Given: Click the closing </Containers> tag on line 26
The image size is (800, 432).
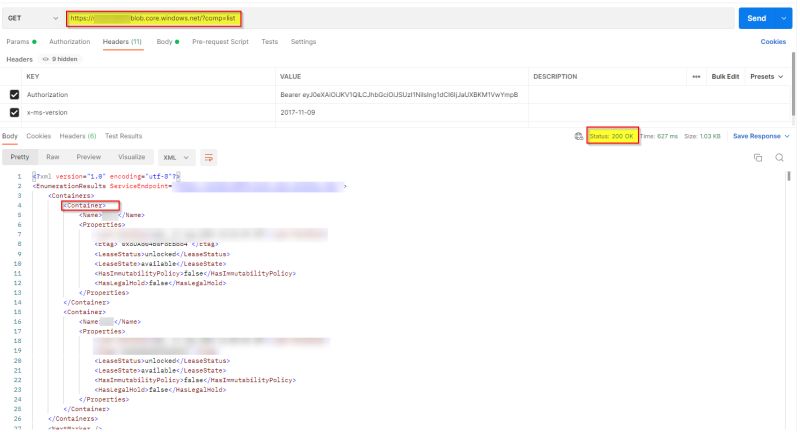Looking at the screenshot, I should 73,419.
